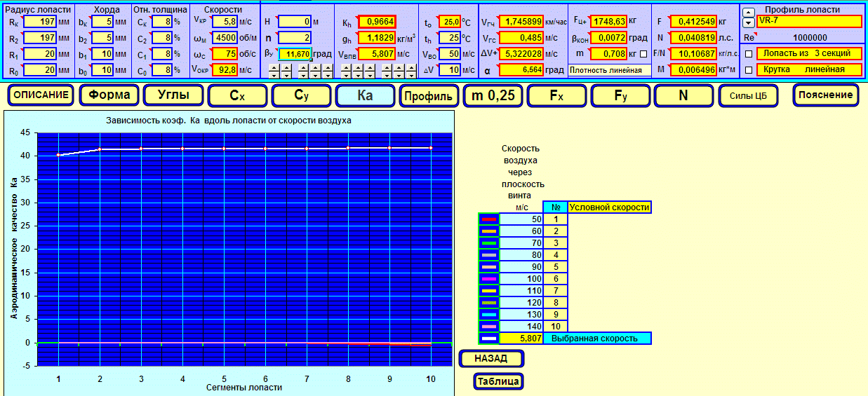This screenshot has width=868, height=396.
Task: Click the 'Плотность линейная' cell
Action: [608, 69]
